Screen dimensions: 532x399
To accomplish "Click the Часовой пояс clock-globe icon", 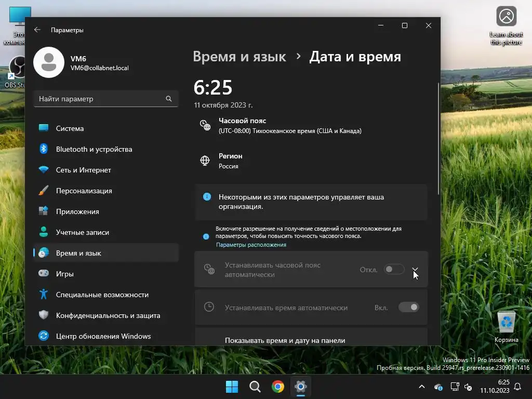I will pos(205,125).
